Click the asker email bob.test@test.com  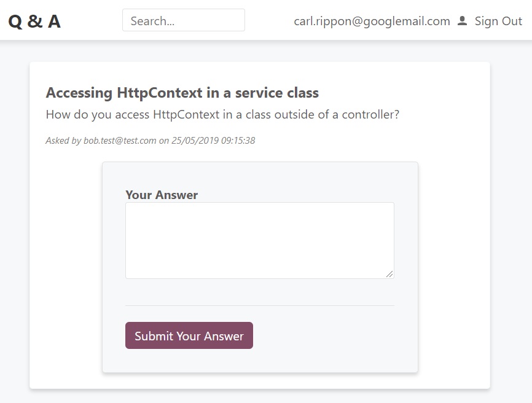(x=120, y=141)
